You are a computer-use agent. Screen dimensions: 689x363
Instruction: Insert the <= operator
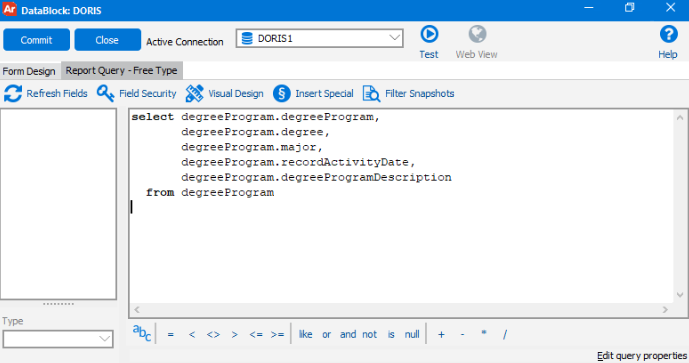point(256,335)
